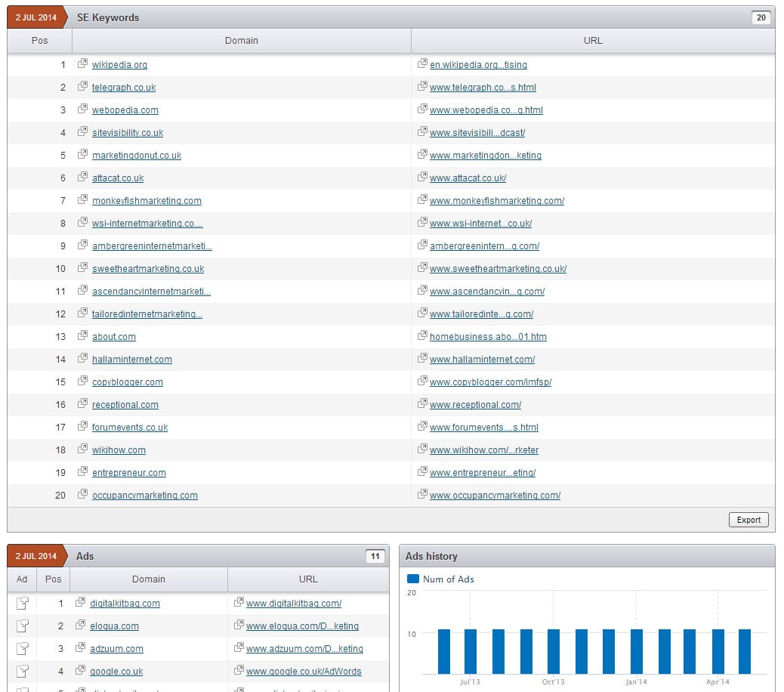This screenshot has width=784, height=692.
Task: Click the Domain column header in SE Keywords
Action: [x=242, y=41]
